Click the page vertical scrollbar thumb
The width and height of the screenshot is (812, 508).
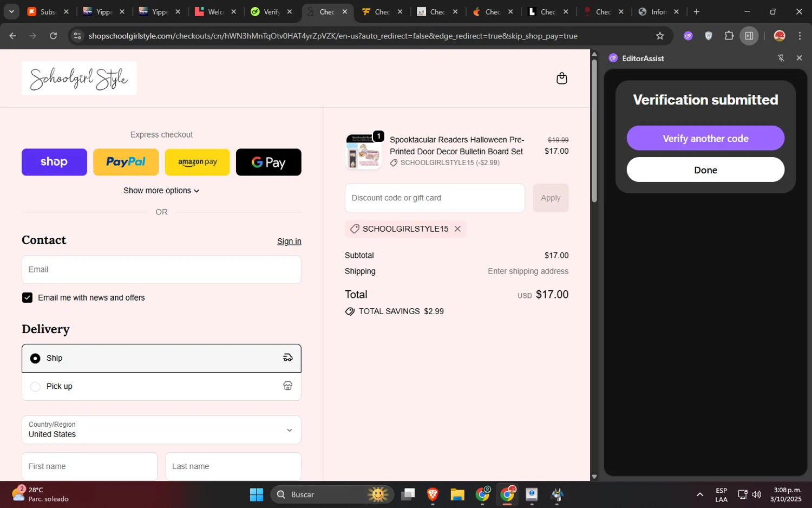click(594, 130)
